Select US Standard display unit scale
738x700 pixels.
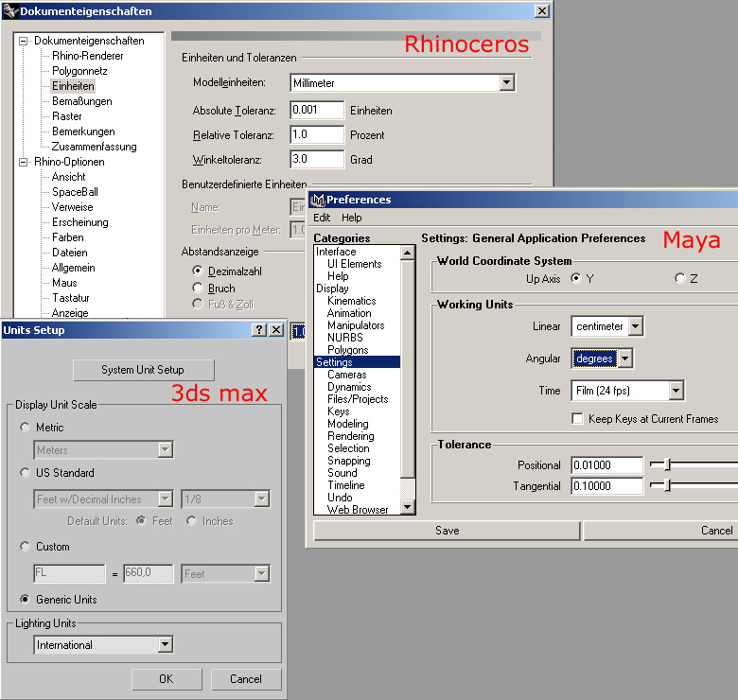(x=25, y=472)
